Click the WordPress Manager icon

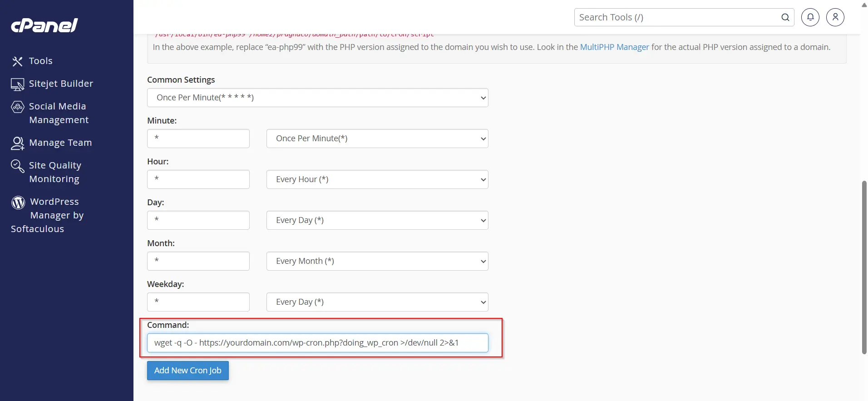pyautogui.click(x=18, y=202)
